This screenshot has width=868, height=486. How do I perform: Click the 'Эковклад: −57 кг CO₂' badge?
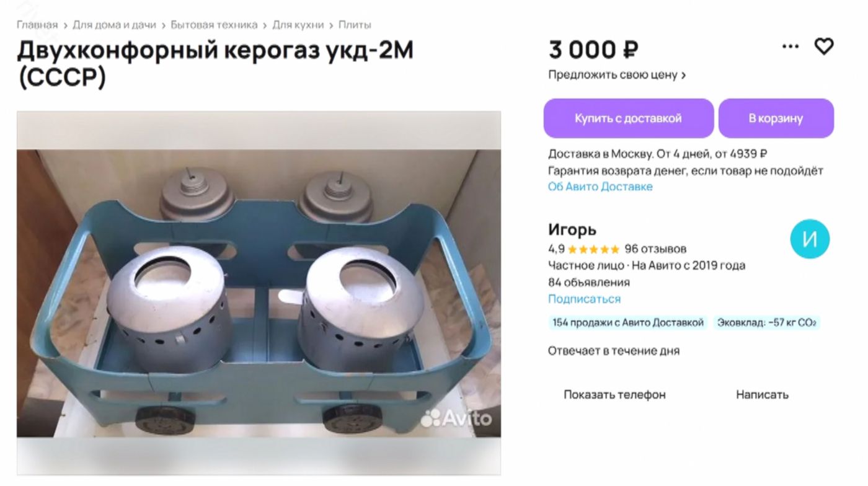click(x=766, y=323)
